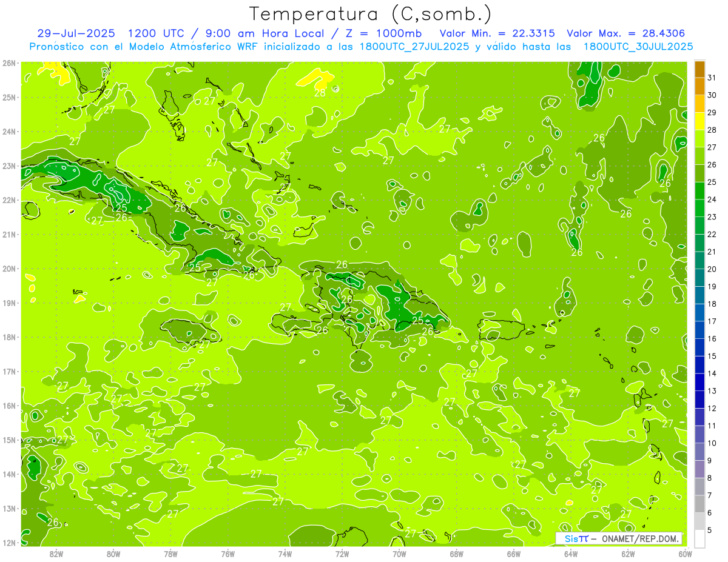The image size is (728, 562).
Task: Click the "21N" latitude axis label
Action: 8,235
